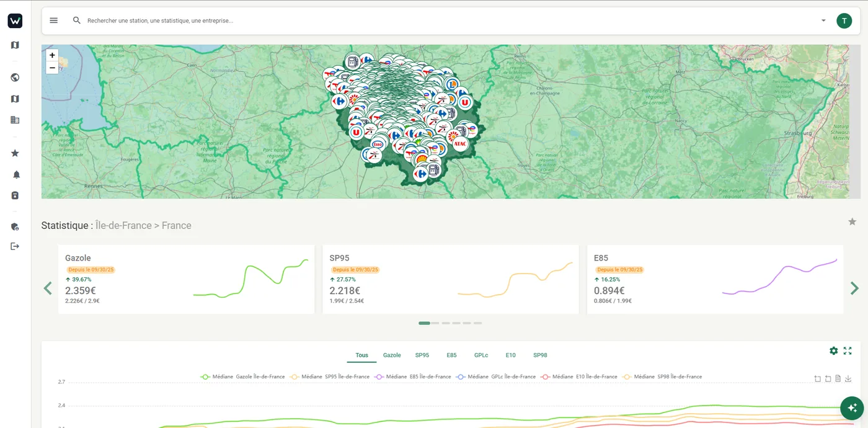Reset the chart zoom

(x=828, y=378)
